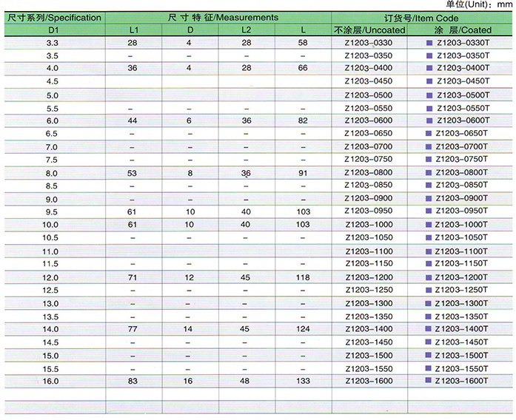Pick the purple swatch beside Z1203-1550T
The image size is (516, 420).
point(429,367)
